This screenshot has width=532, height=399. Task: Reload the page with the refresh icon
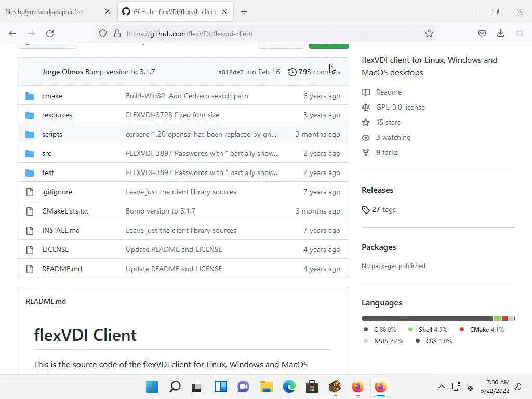[50, 34]
